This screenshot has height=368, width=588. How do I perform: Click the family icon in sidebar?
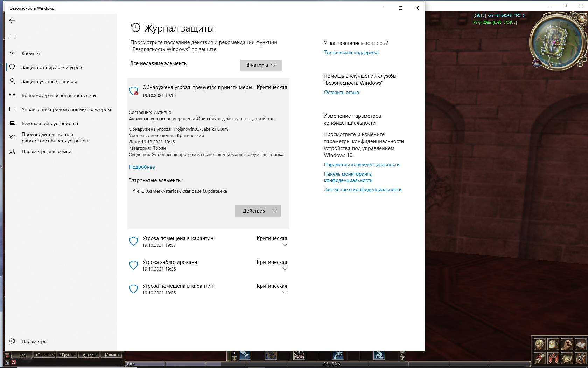[12, 151]
